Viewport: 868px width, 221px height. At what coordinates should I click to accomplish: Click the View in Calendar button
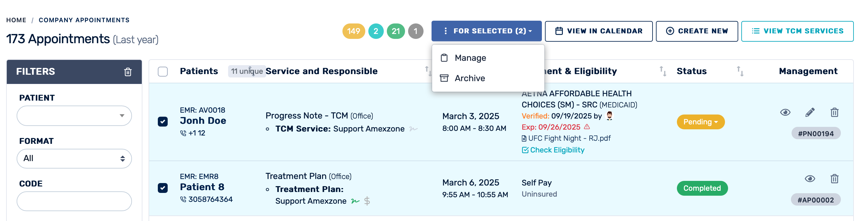(598, 31)
